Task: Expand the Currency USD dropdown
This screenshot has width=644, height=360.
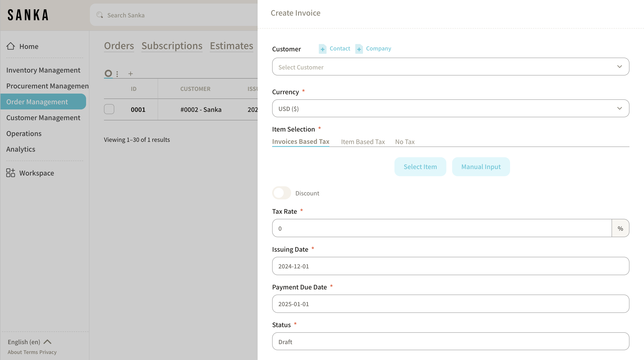Action: tap(450, 108)
